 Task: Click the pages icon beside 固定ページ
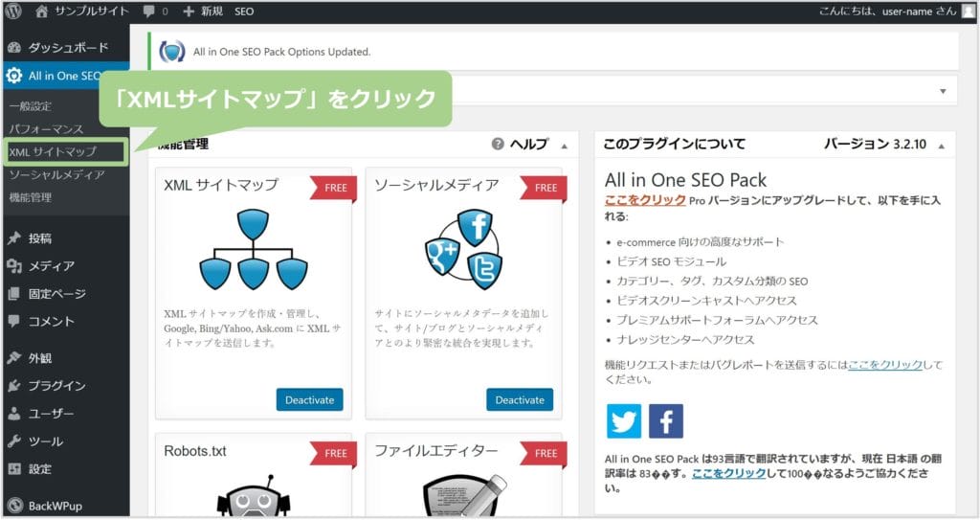tap(13, 293)
